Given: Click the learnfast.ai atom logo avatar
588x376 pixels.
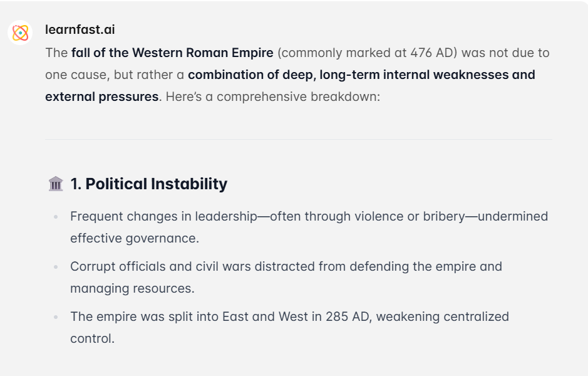Looking at the screenshot, I should 20,33.
